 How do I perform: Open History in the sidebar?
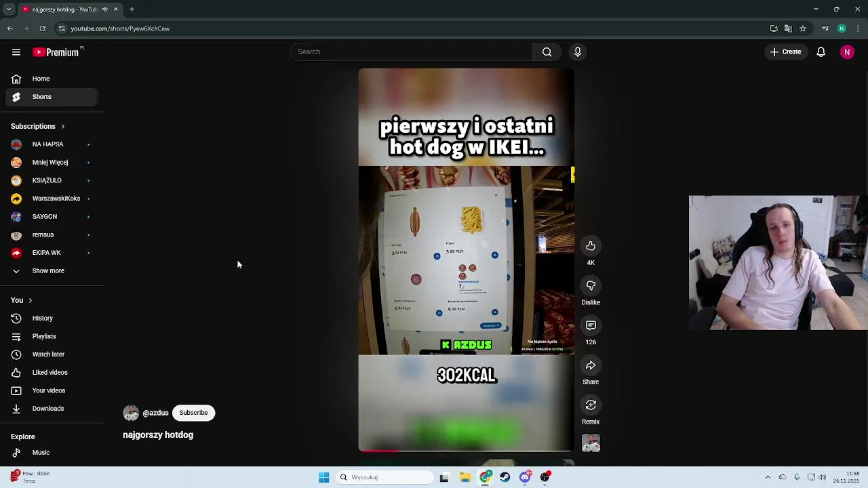click(52, 319)
